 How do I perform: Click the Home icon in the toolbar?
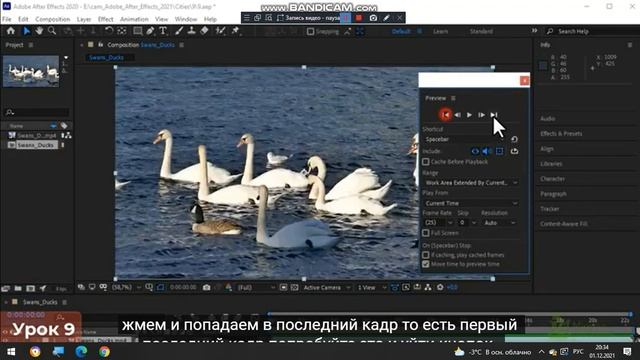coord(11,31)
